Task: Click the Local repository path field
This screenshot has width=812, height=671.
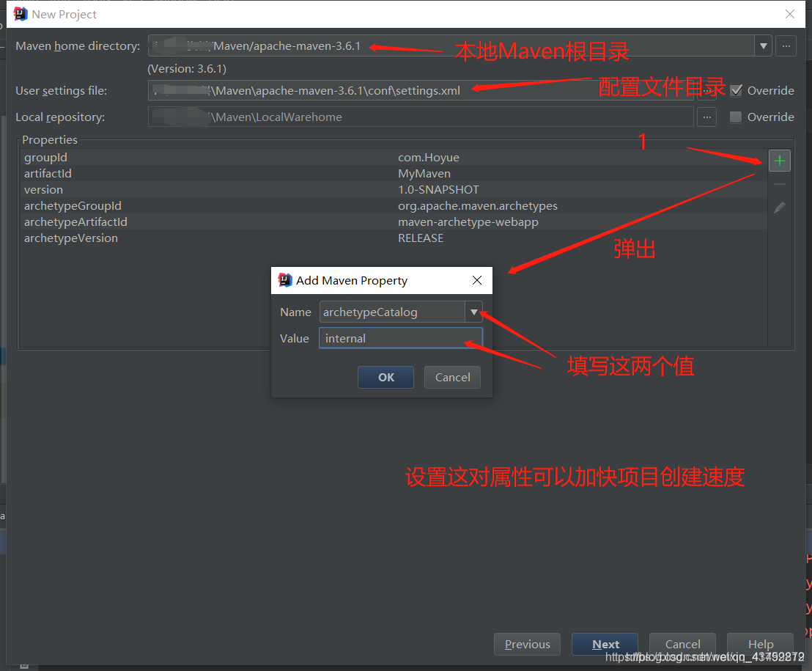Action: point(421,117)
